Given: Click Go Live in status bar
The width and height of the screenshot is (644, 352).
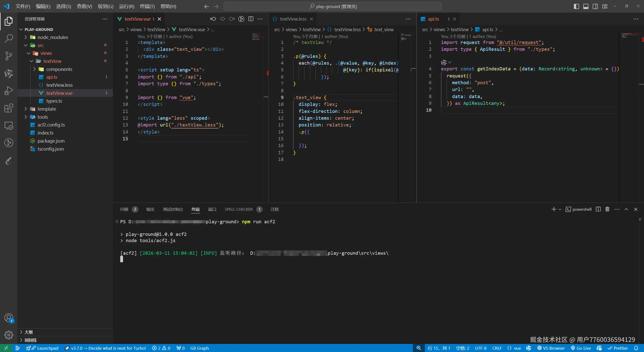Looking at the screenshot, I should click(x=581, y=348).
